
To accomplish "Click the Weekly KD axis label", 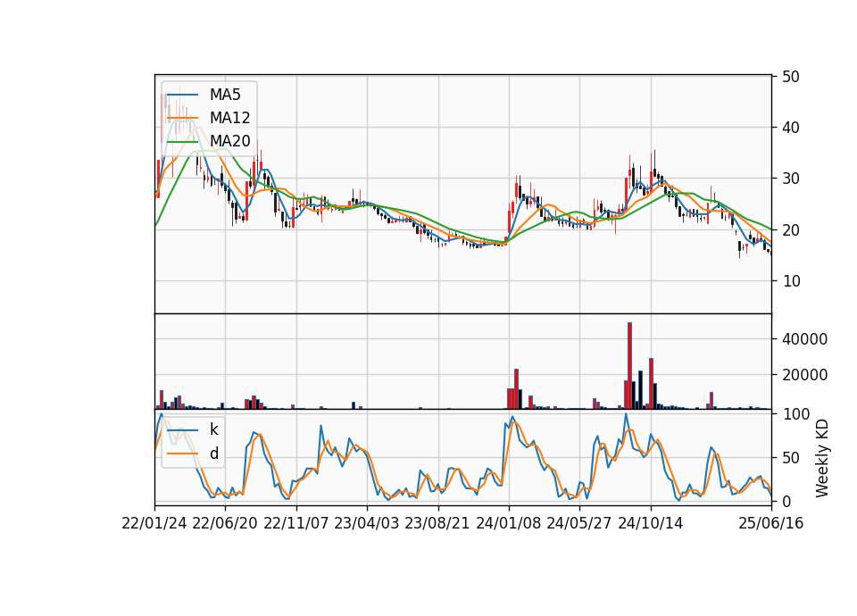I will (x=822, y=458).
